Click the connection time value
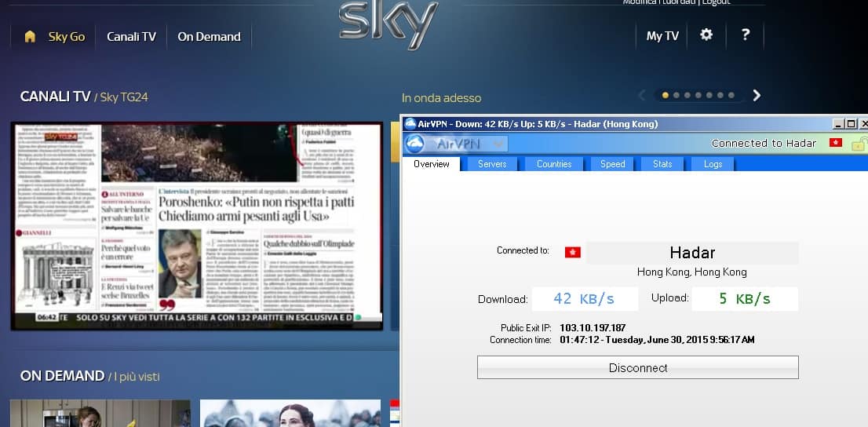 pyautogui.click(x=657, y=340)
